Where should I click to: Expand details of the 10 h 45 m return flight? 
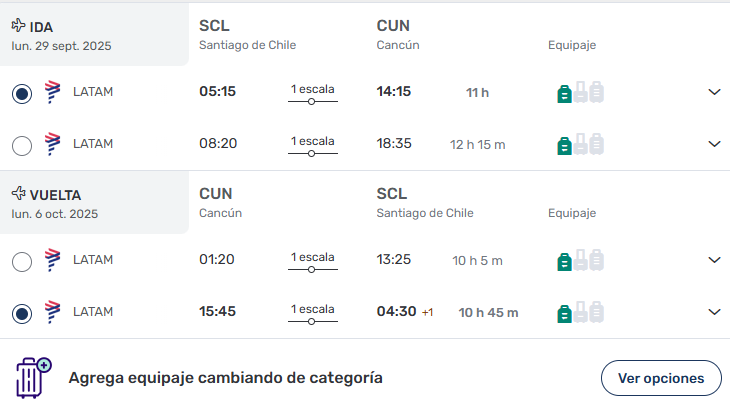click(714, 312)
